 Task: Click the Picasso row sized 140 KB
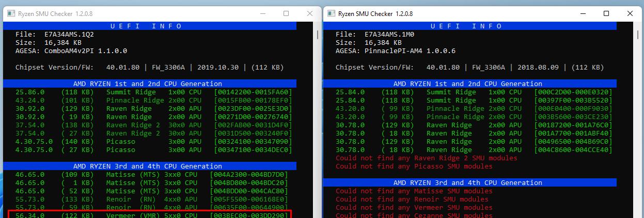coord(154,142)
